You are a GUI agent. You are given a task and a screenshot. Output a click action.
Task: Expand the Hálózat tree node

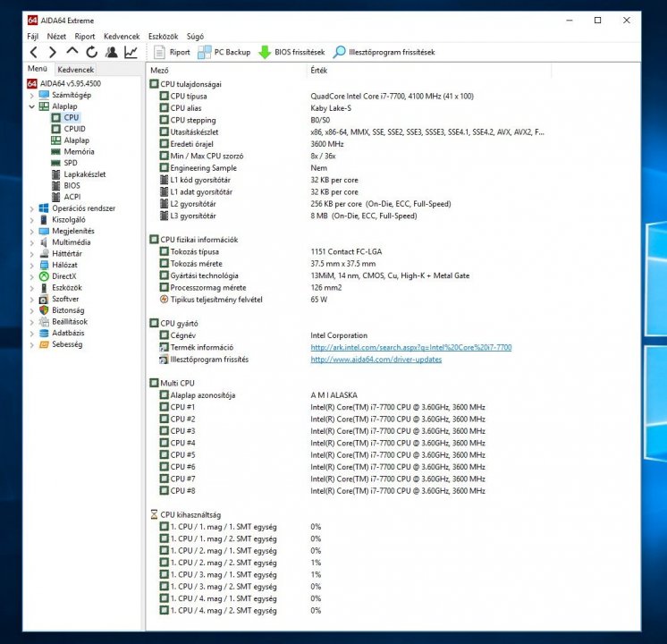(x=32, y=265)
